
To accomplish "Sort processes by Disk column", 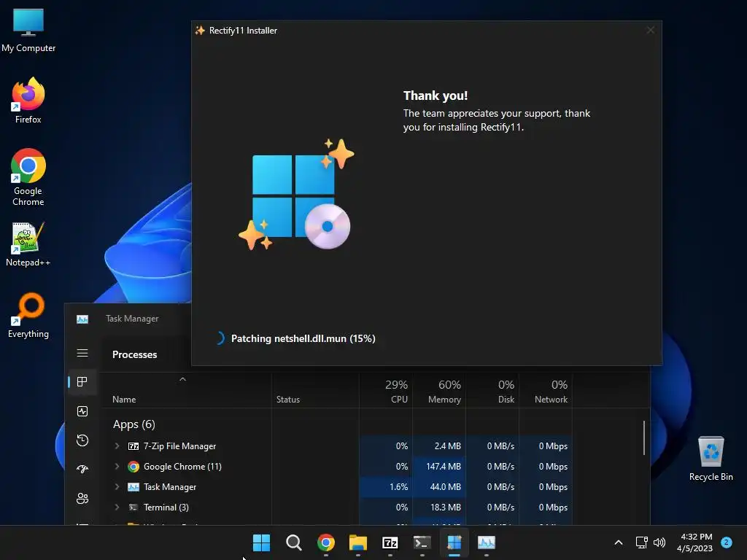I will [x=492, y=391].
